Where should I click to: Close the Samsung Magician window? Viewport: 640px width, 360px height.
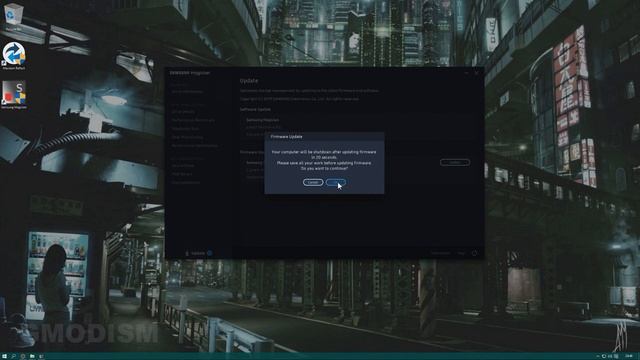pyautogui.click(x=476, y=73)
